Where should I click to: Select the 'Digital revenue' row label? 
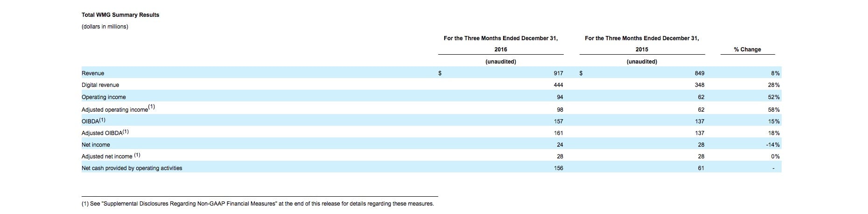coord(100,85)
